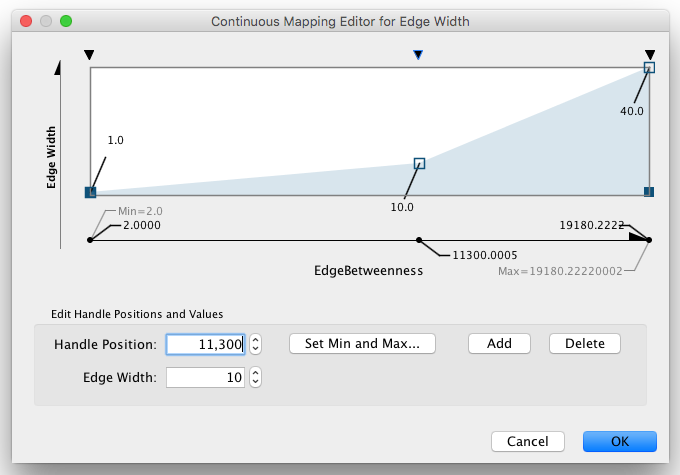Click the axis point labeled 11300.0005
The height and width of the screenshot is (475, 680).
tap(419, 240)
